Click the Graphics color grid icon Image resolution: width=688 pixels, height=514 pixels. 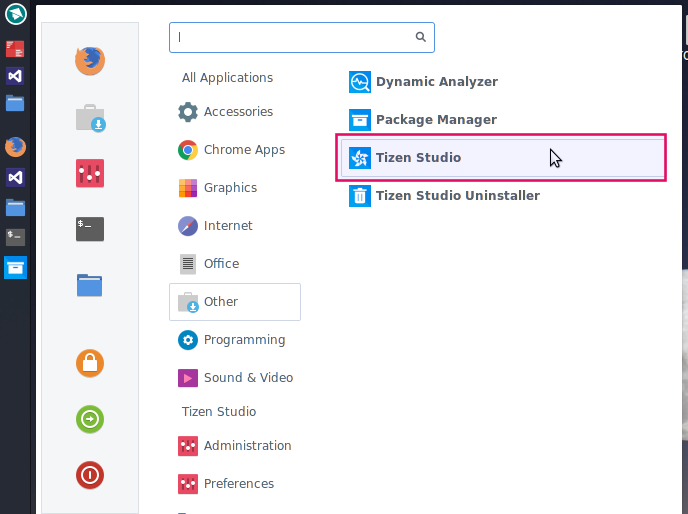pyautogui.click(x=188, y=188)
